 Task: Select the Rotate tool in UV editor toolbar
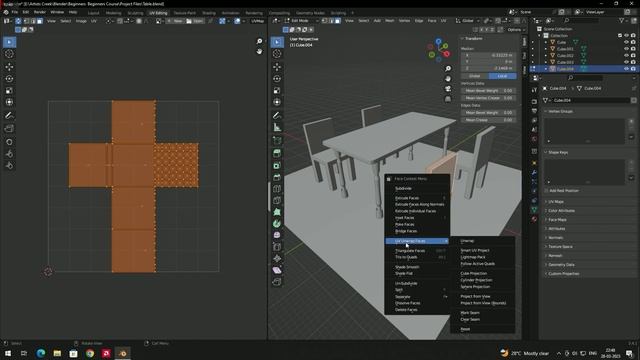9,78
